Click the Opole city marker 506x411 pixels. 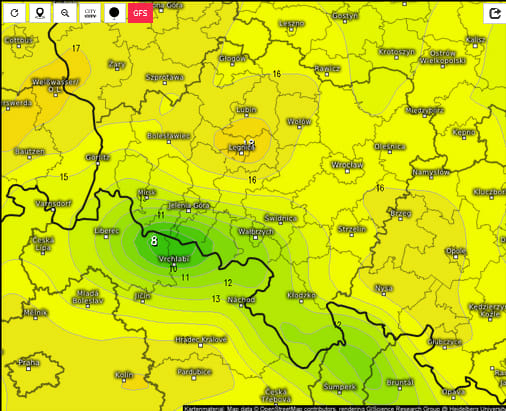[456, 257]
